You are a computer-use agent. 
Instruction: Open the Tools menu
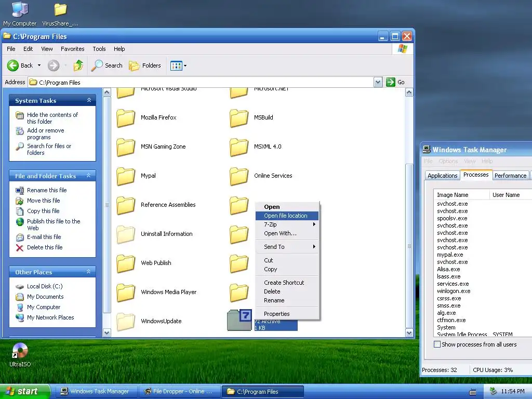tap(99, 49)
